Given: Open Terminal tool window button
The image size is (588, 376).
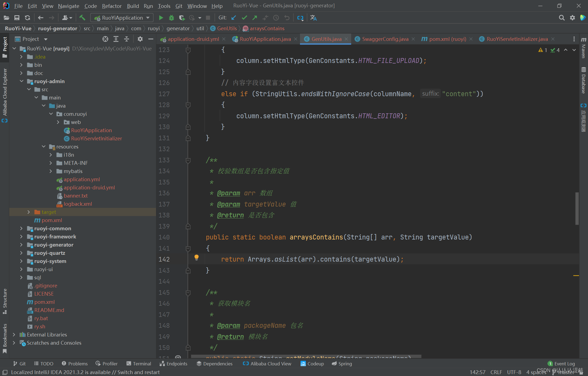Looking at the screenshot, I should pyautogui.click(x=139, y=363).
